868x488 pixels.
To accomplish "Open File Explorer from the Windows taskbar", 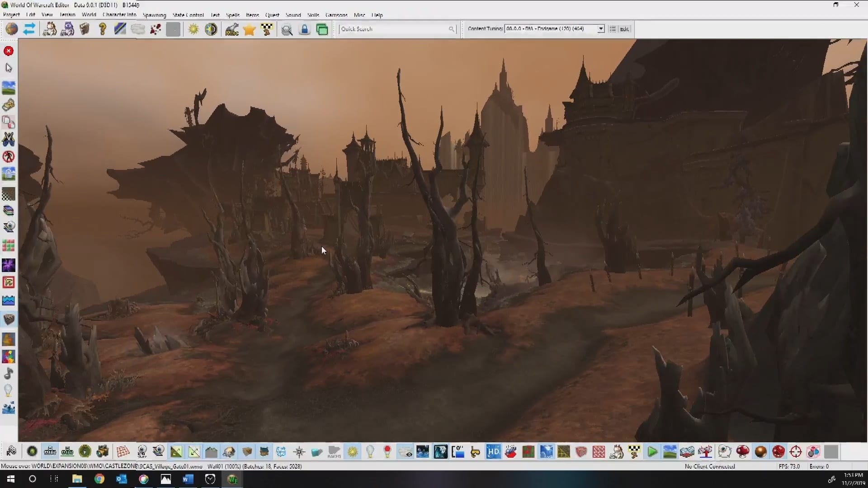I will pyautogui.click(x=77, y=479).
